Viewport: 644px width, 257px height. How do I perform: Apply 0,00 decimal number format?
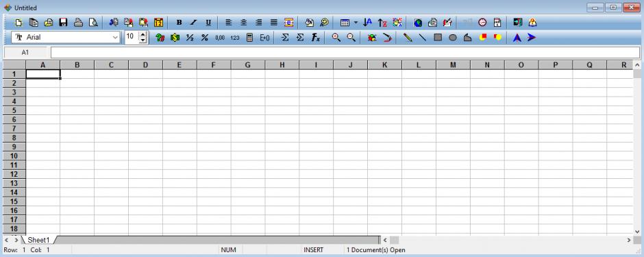coord(220,38)
